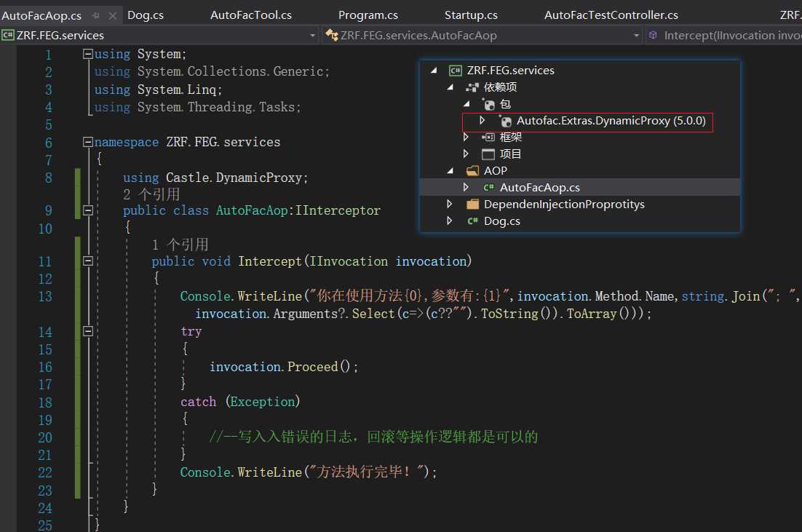Collapse the using directives block

coord(88,54)
